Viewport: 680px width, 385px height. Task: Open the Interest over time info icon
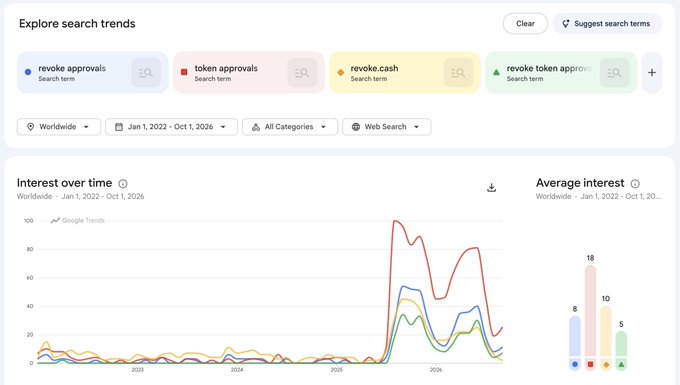123,183
